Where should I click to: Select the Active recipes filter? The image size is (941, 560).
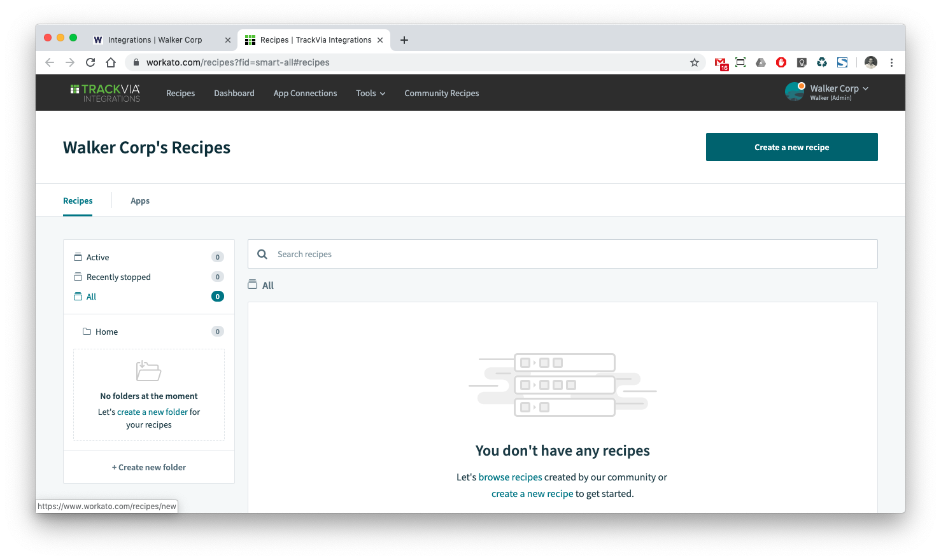(149, 257)
